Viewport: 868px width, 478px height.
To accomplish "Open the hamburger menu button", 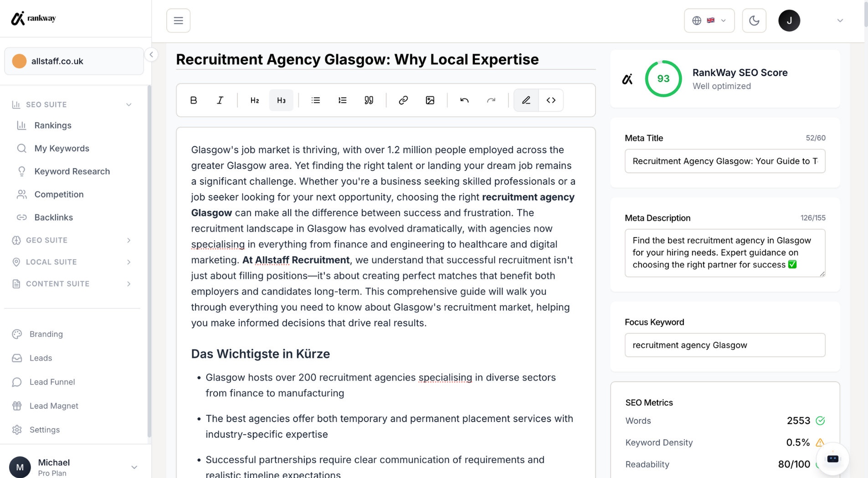I will [178, 21].
